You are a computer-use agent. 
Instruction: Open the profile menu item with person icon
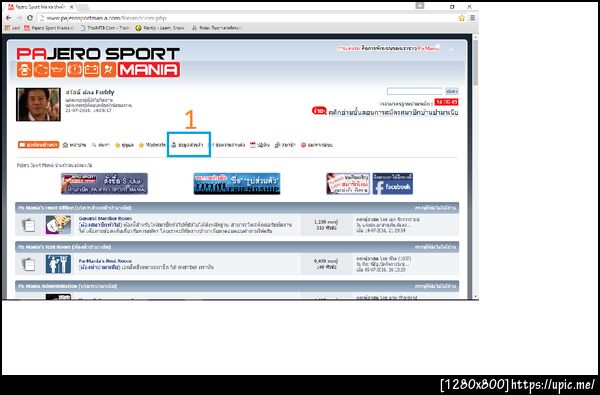pos(187,145)
